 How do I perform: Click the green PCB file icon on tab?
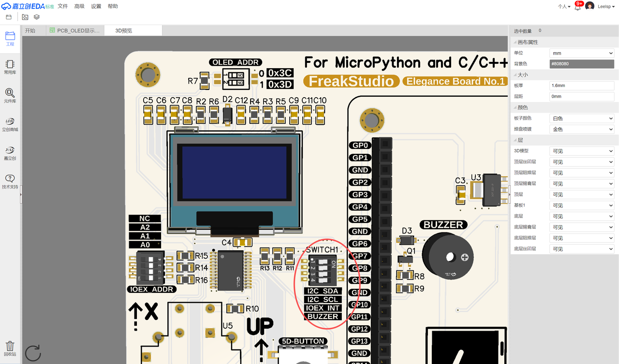(52, 30)
